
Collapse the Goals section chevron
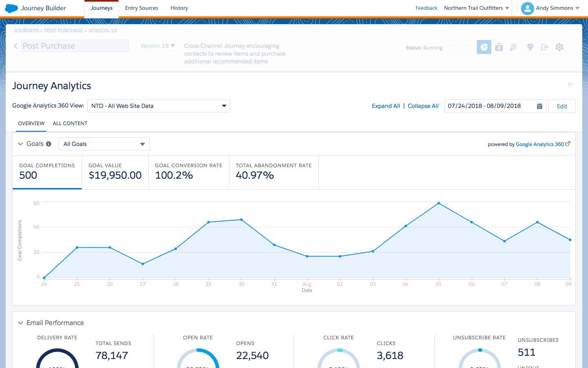pos(20,144)
